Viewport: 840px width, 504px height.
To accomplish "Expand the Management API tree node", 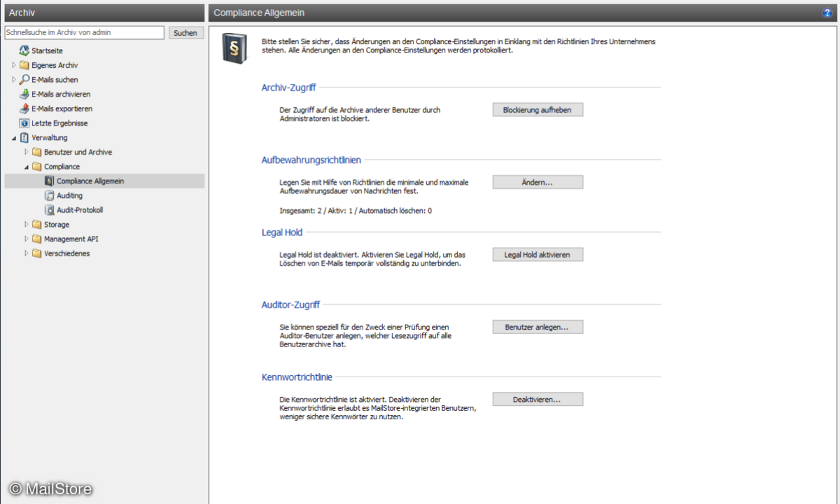I will (27, 239).
